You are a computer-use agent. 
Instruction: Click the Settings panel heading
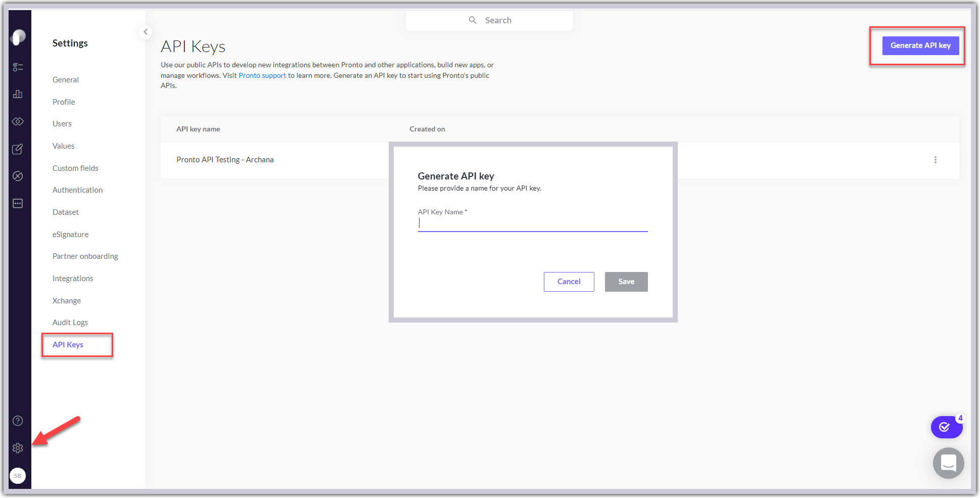pyautogui.click(x=70, y=43)
